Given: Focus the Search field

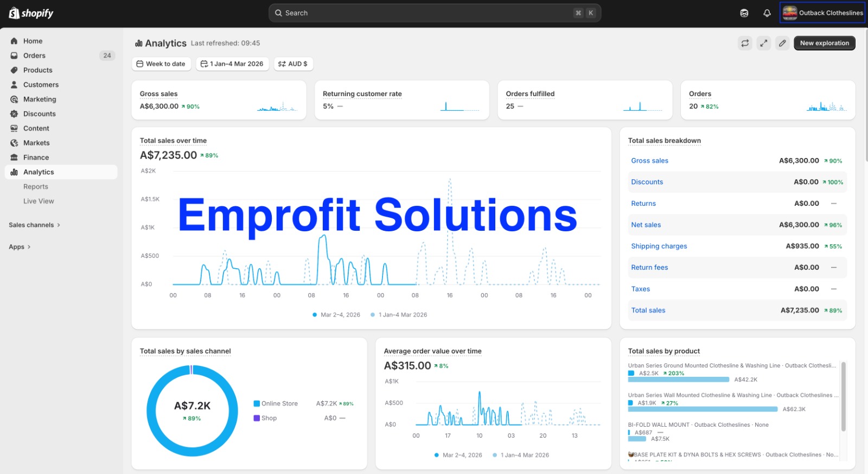Looking at the screenshot, I should coord(435,13).
